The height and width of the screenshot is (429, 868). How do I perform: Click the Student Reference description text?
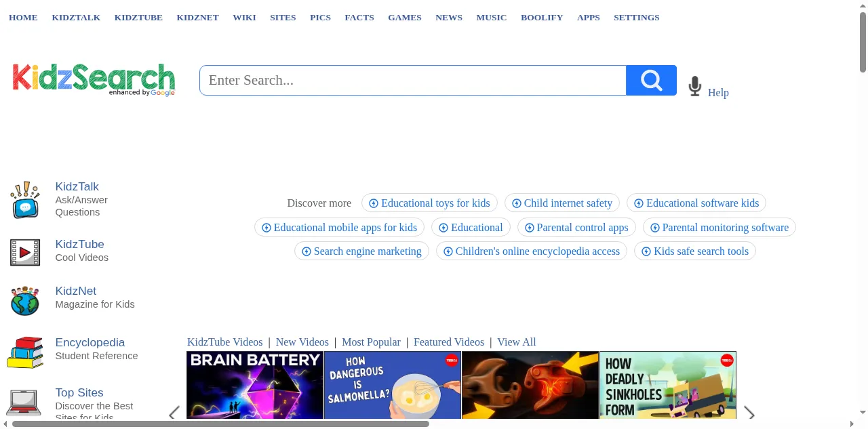[96, 356]
